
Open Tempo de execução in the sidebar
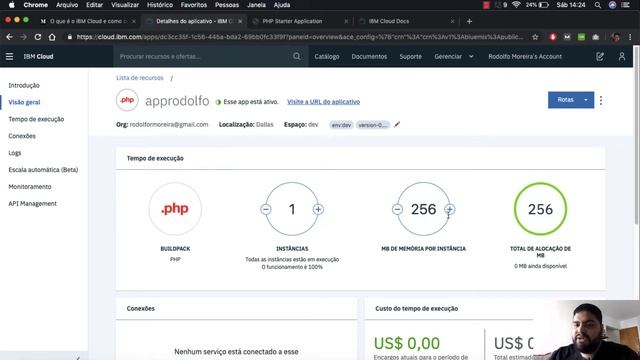point(36,119)
